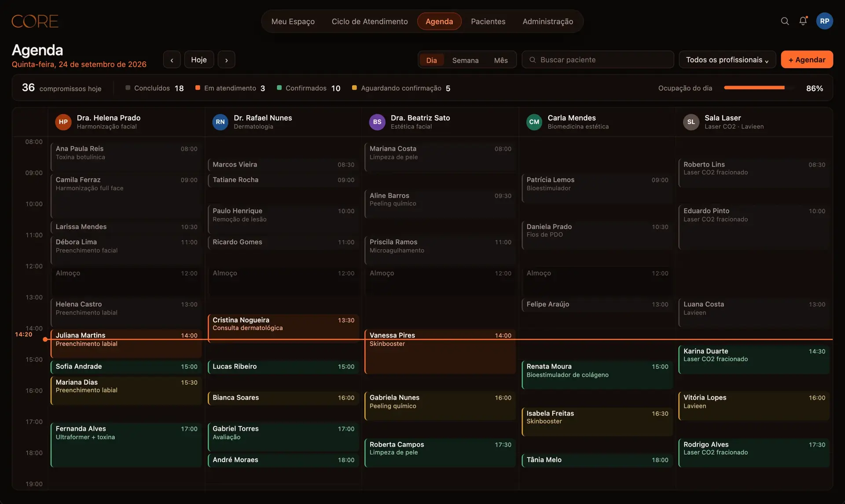The width and height of the screenshot is (845, 504).
Task: Open Bianca Soares 16:00 appointment
Action: 283,398
